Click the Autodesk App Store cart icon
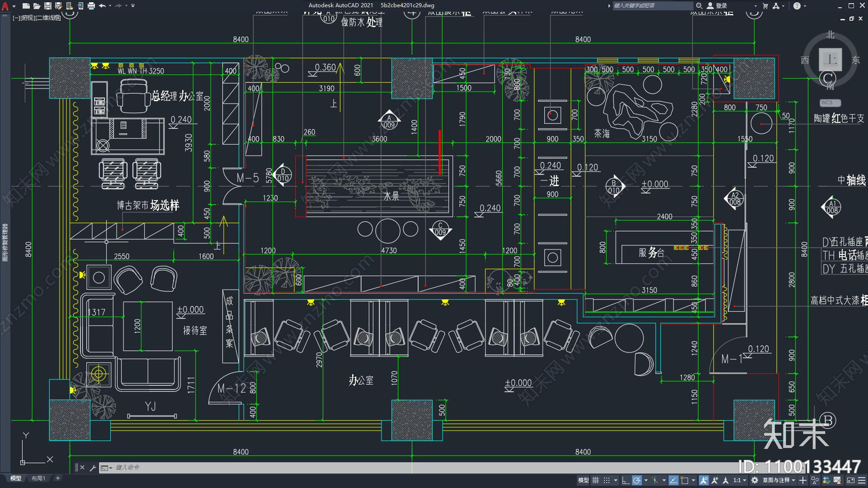The height and width of the screenshot is (488, 868). click(765, 5)
